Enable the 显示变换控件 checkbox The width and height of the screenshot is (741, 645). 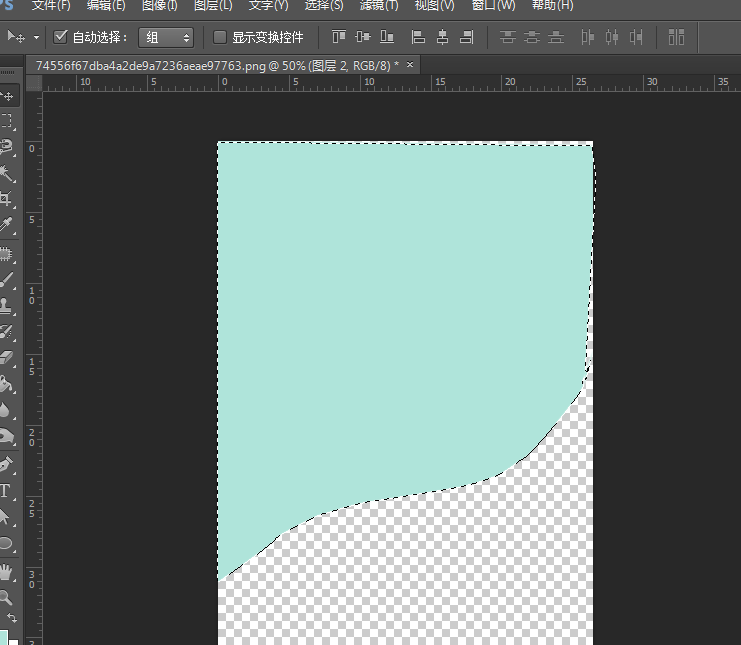(220, 37)
